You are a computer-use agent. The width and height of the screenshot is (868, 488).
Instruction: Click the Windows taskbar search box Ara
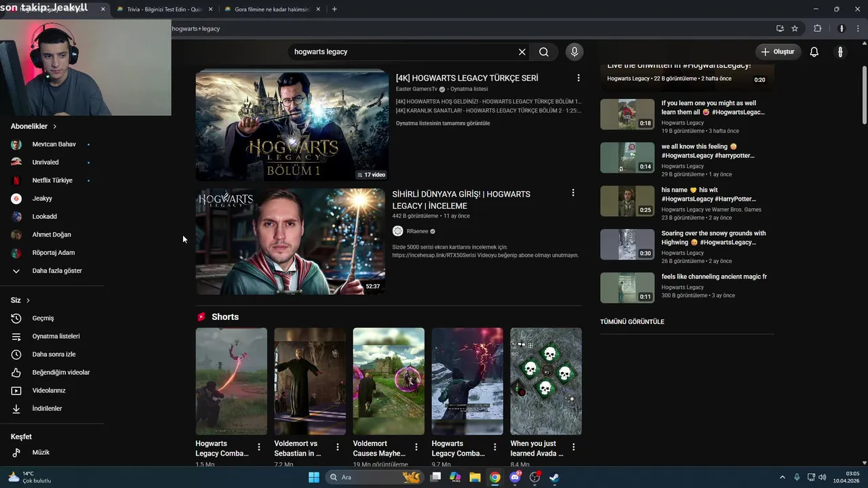point(374,477)
